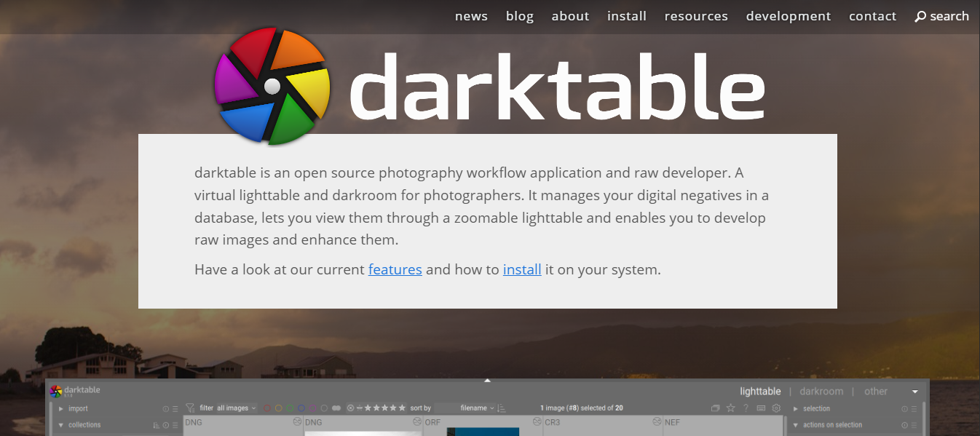The image size is (980, 436).
Task: Collapse the collections module
Action: [x=60, y=425]
